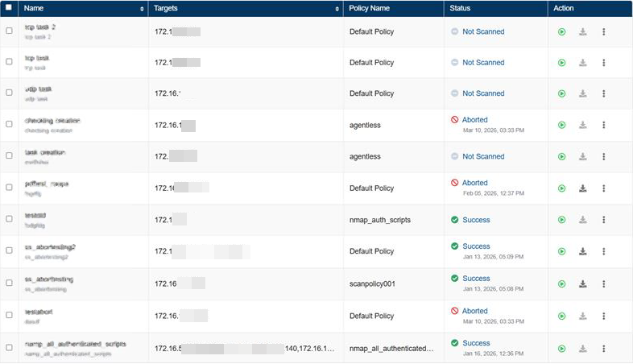This screenshot has width=633, height=364.
Task: Click sort arrows in Targets column header
Action: (337, 9)
